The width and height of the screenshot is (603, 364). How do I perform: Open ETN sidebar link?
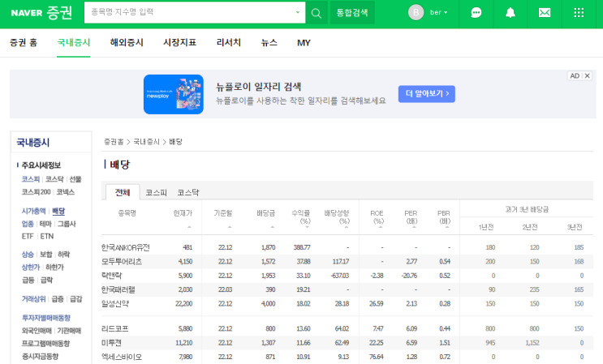(47, 236)
